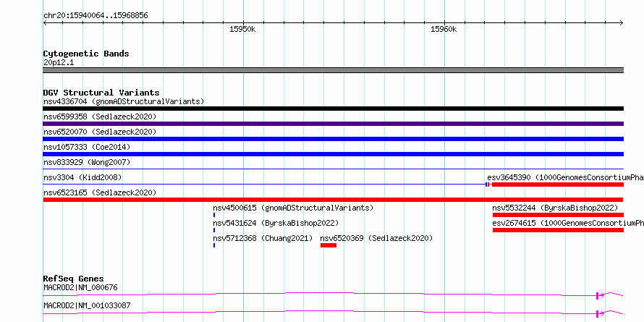This screenshot has height=322, width=644.
Task: Click the nsv6599358 Sedlazeck2020 label
Action: 100,116
